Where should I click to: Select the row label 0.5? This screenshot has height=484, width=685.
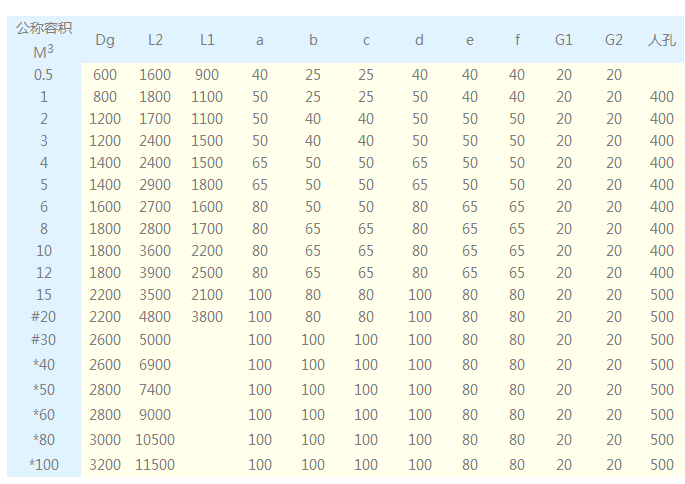44,75
